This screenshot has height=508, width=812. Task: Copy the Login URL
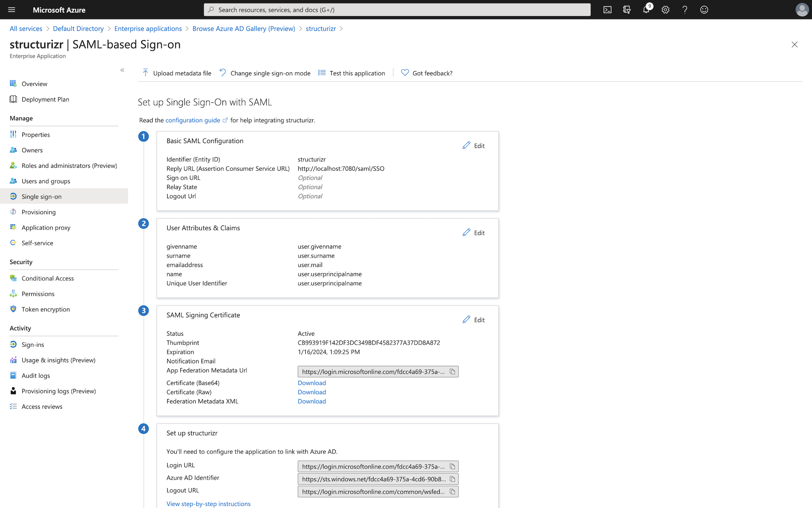point(452,467)
